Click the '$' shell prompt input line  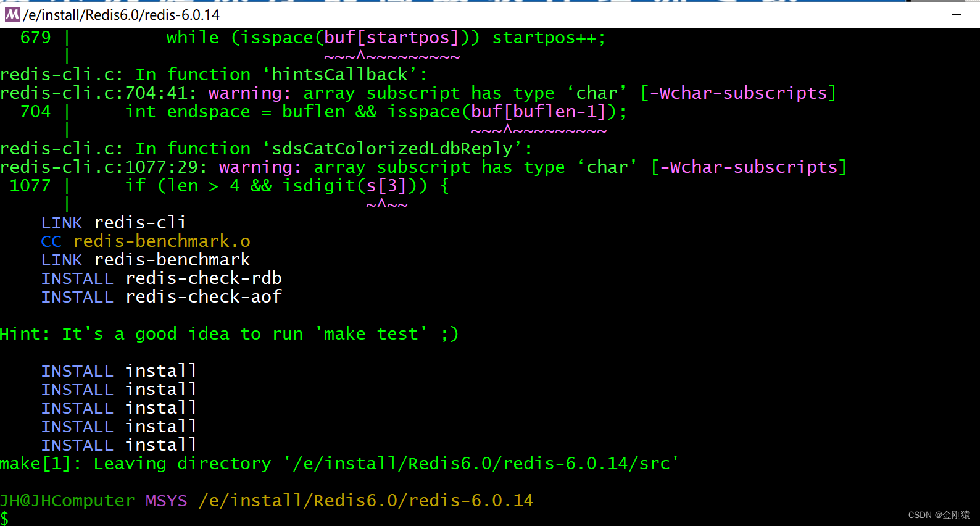4,519
